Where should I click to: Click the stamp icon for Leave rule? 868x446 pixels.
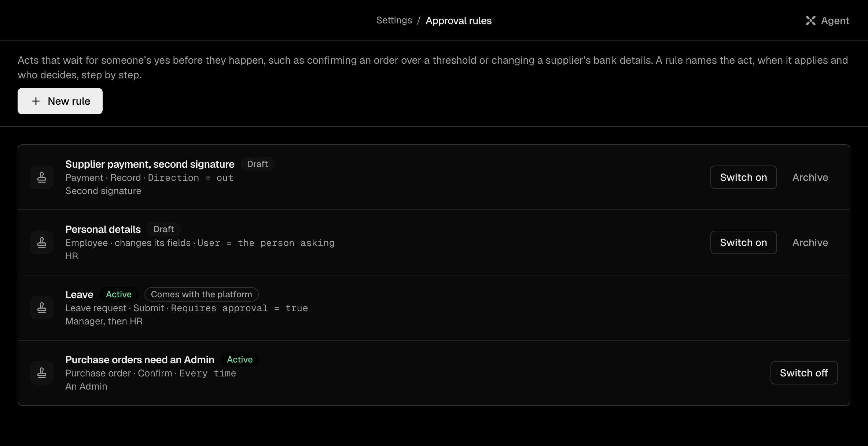(42, 308)
